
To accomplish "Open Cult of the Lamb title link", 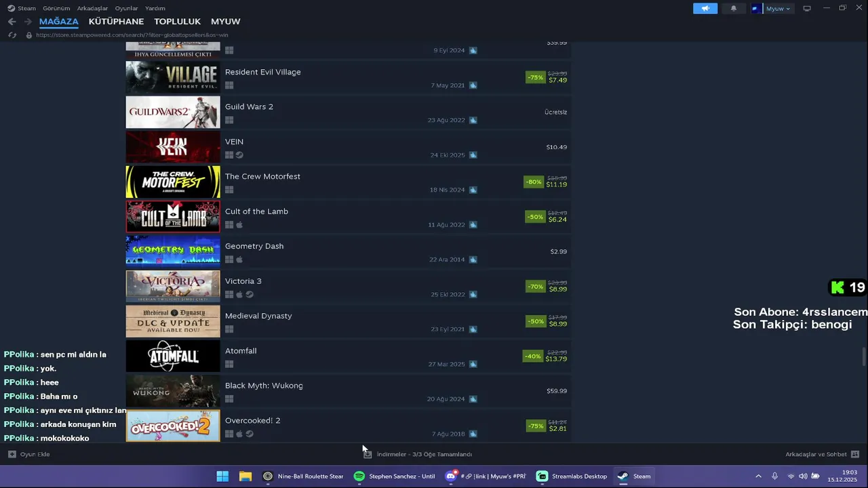I will (256, 211).
